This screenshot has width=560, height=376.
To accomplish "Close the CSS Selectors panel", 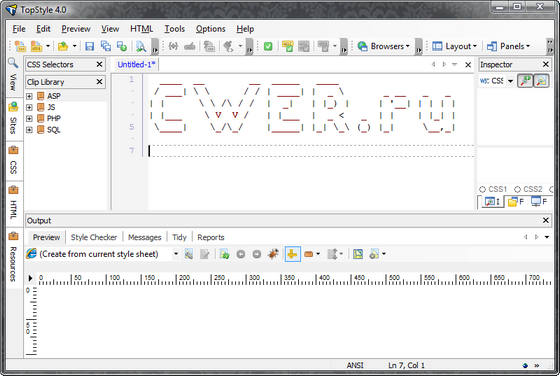I will click(99, 65).
